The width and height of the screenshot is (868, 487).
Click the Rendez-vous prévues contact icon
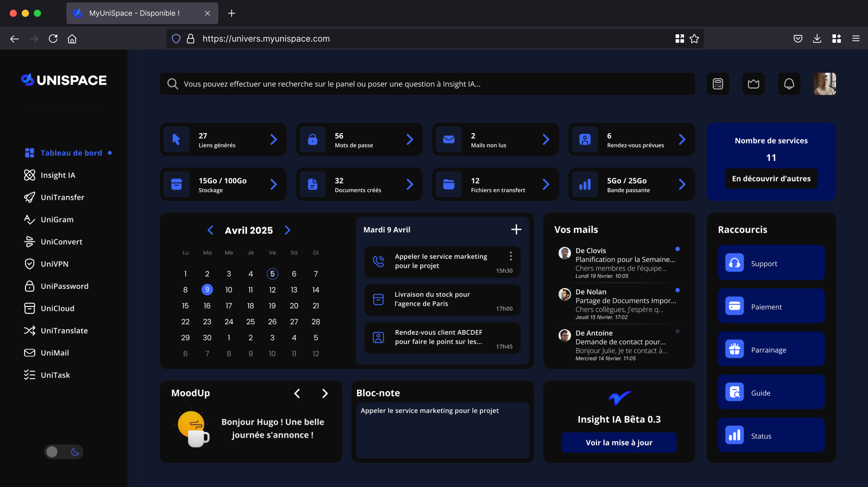[x=584, y=139]
